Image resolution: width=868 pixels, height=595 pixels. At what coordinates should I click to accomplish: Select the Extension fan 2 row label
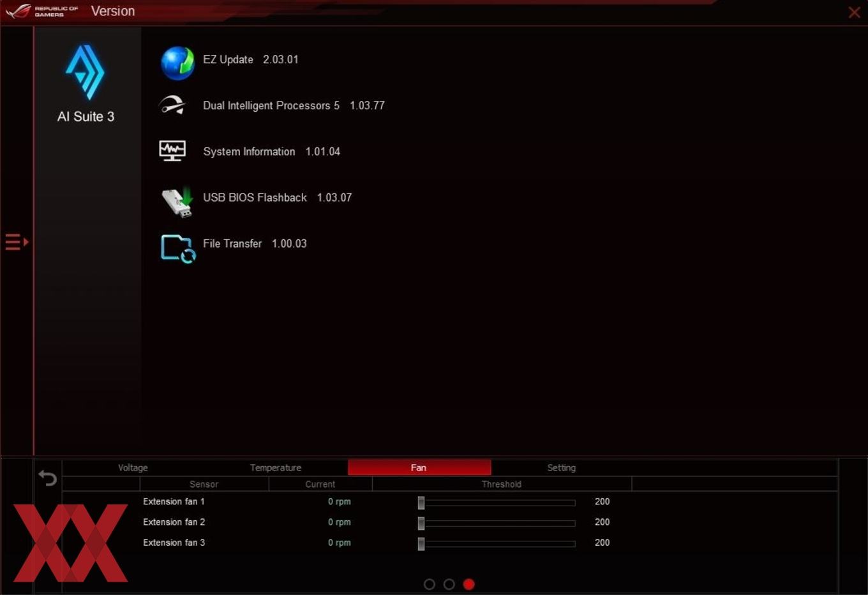pos(174,522)
